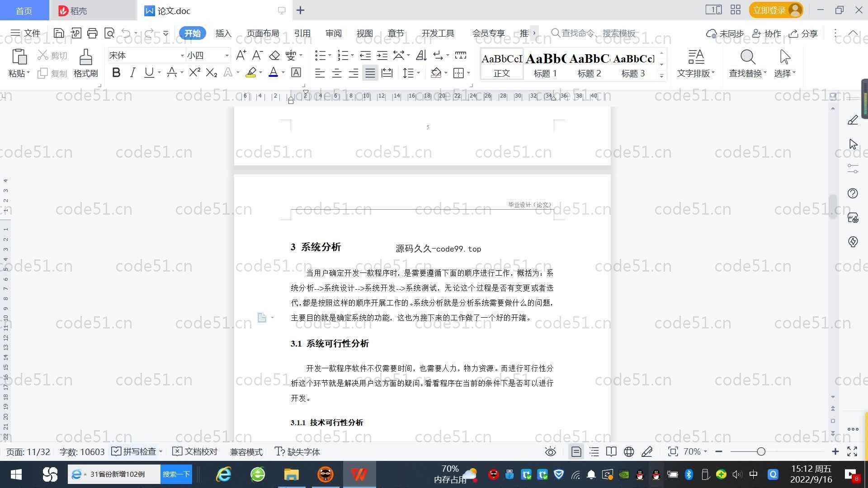
Task: Toggle Bold formatting button
Action: click(116, 73)
